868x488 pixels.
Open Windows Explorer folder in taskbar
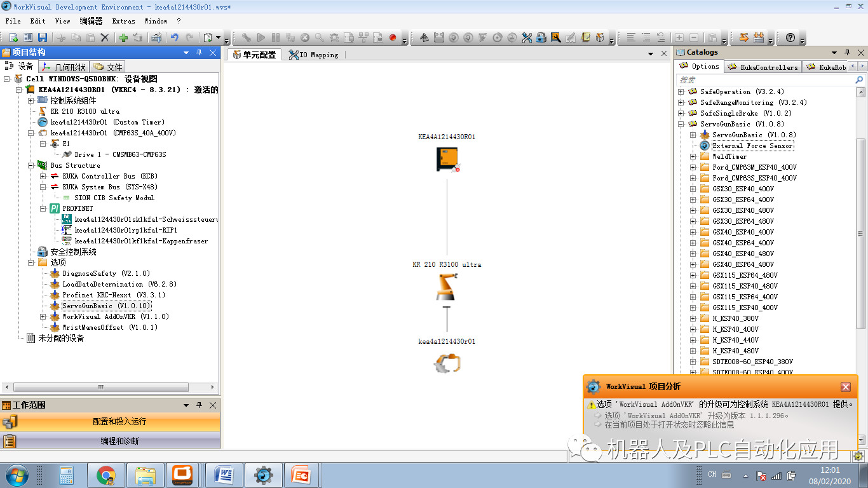(x=146, y=475)
